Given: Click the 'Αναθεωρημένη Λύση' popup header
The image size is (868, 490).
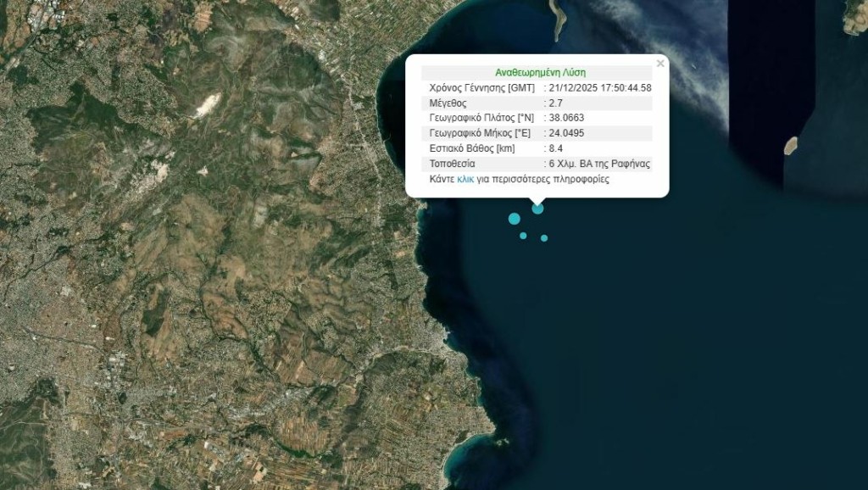Looking at the screenshot, I should tap(540, 73).
